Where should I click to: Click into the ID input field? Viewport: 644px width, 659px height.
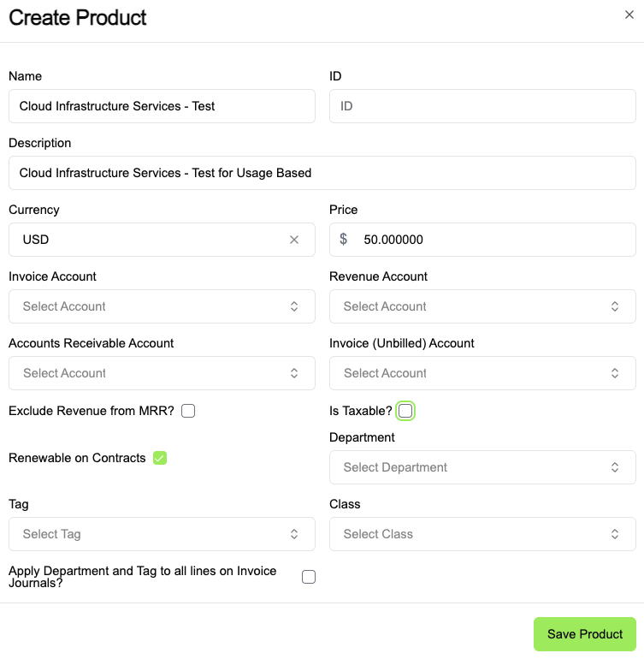coord(482,106)
